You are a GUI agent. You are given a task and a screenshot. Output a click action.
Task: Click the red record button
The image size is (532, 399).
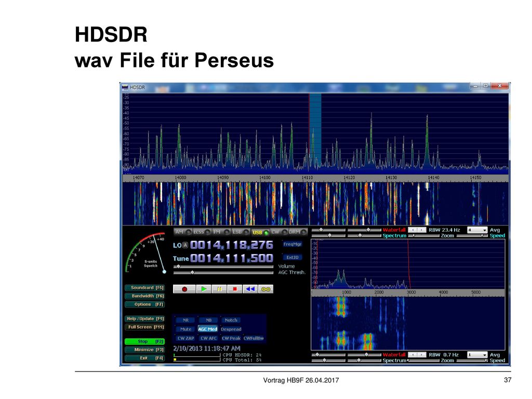point(184,289)
